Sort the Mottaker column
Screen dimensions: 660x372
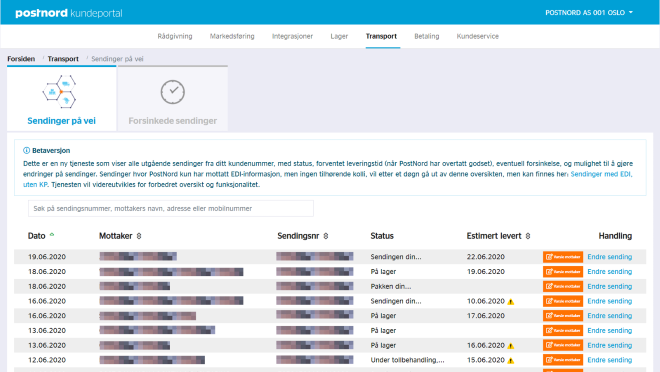pyautogui.click(x=139, y=236)
